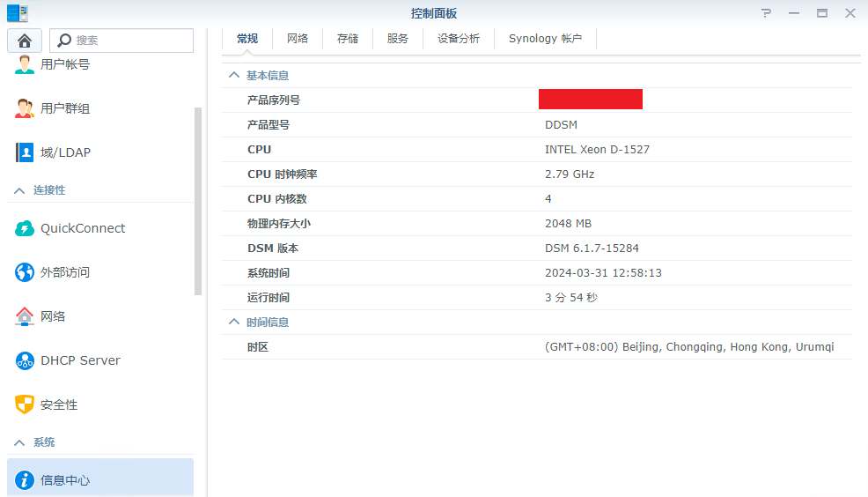The image size is (868, 497).
Task: Click the home icon button
Action: pos(25,41)
